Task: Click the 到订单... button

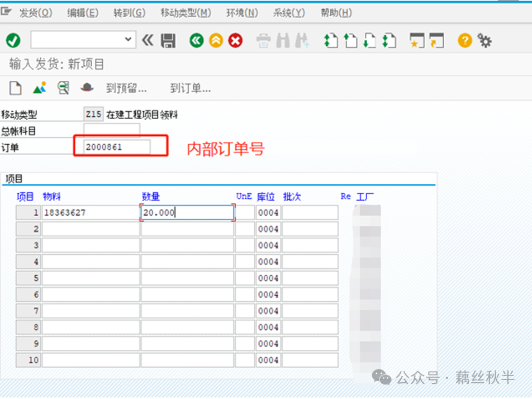Action: coord(191,88)
